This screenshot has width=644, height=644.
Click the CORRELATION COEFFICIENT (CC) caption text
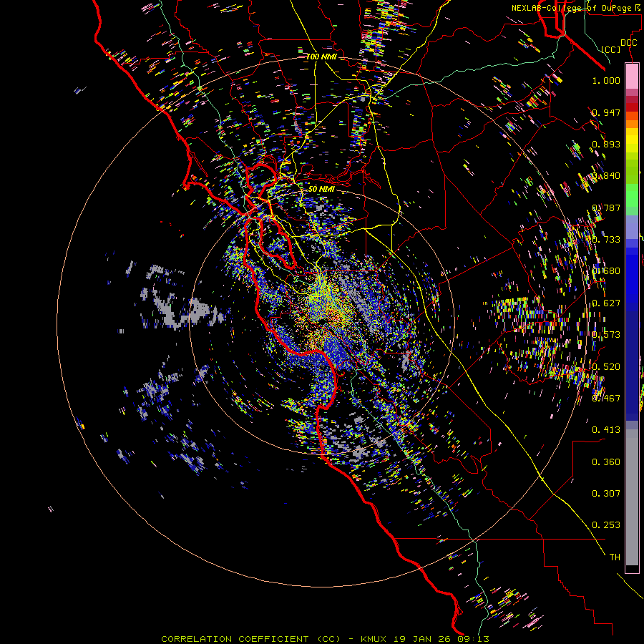(250, 639)
